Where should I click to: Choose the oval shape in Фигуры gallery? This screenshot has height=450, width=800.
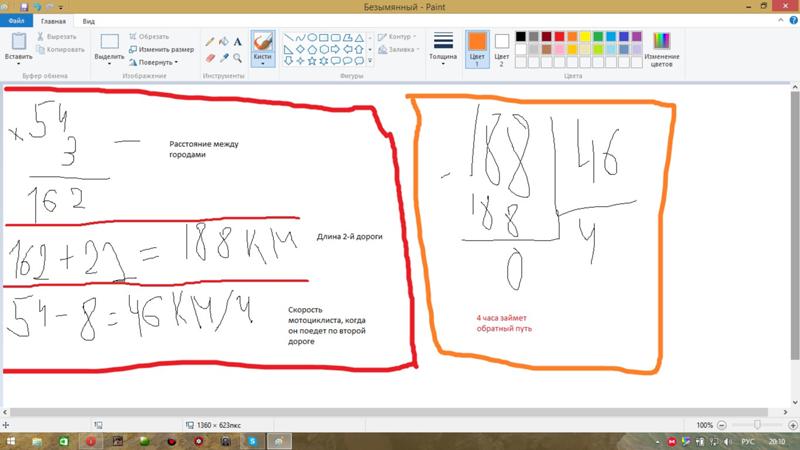click(x=313, y=37)
